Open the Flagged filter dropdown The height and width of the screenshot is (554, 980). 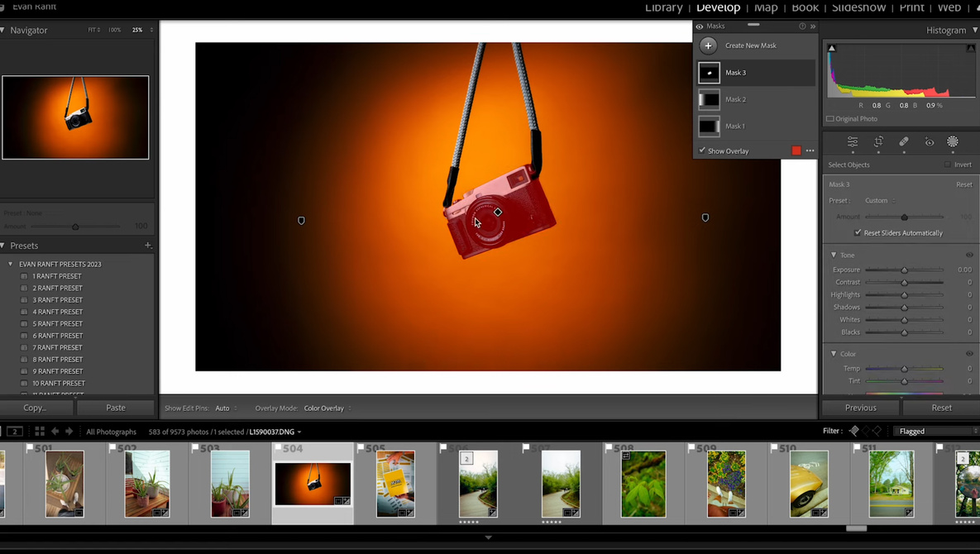pos(937,432)
